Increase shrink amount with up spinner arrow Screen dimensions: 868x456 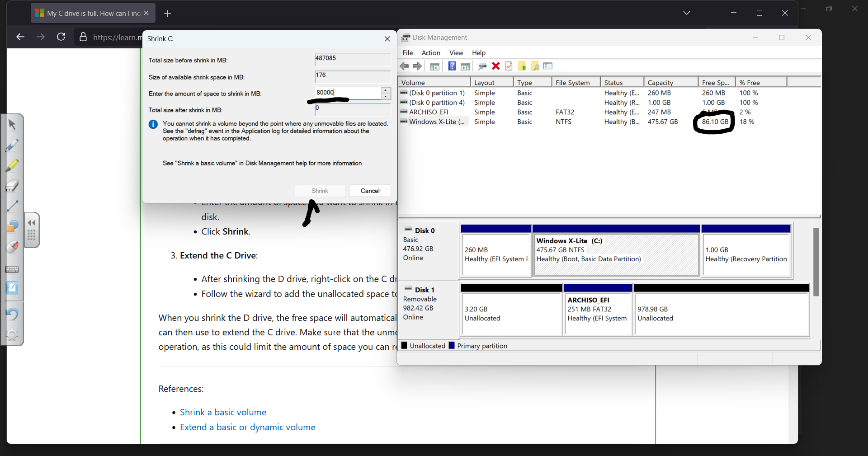pos(386,90)
